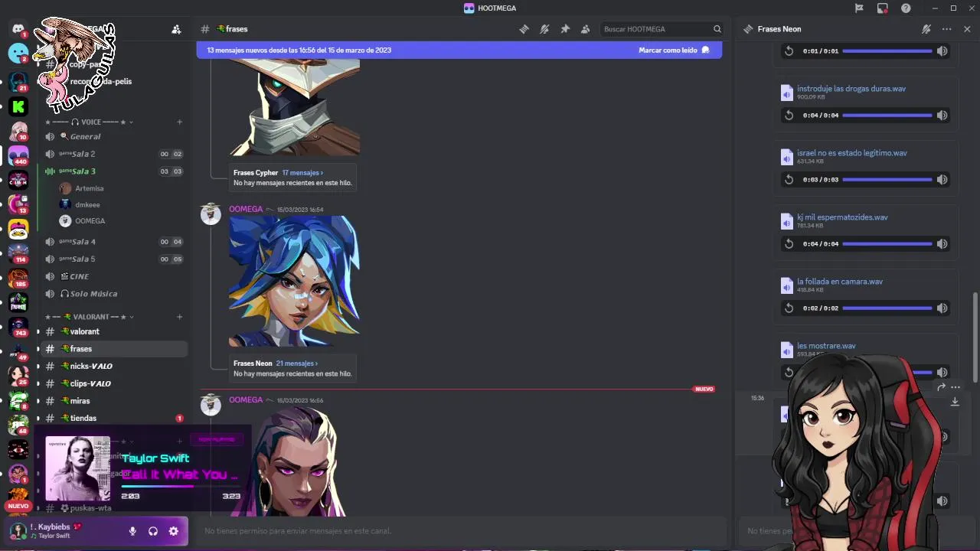Toggle headphones deafen
This screenshot has height=551, width=980.
(x=153, y=531)
